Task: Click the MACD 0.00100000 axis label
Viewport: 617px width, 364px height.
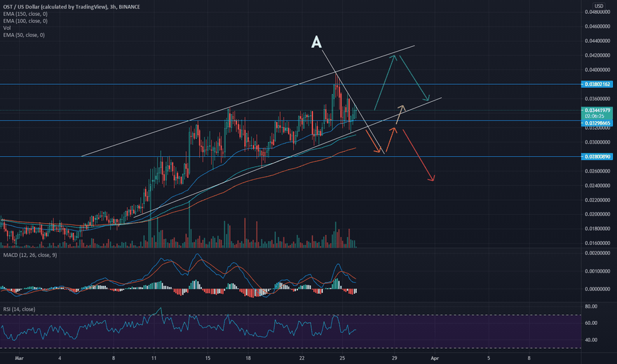Action: (x=597, y=271)
